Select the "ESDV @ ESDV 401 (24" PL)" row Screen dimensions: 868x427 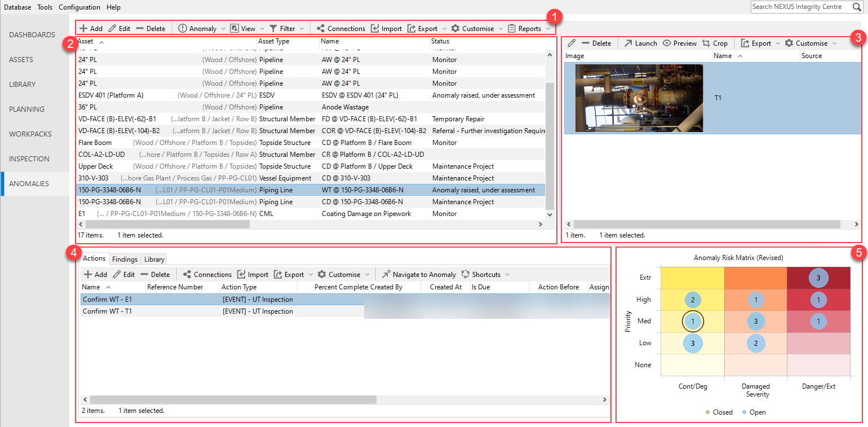coord(311,95)
